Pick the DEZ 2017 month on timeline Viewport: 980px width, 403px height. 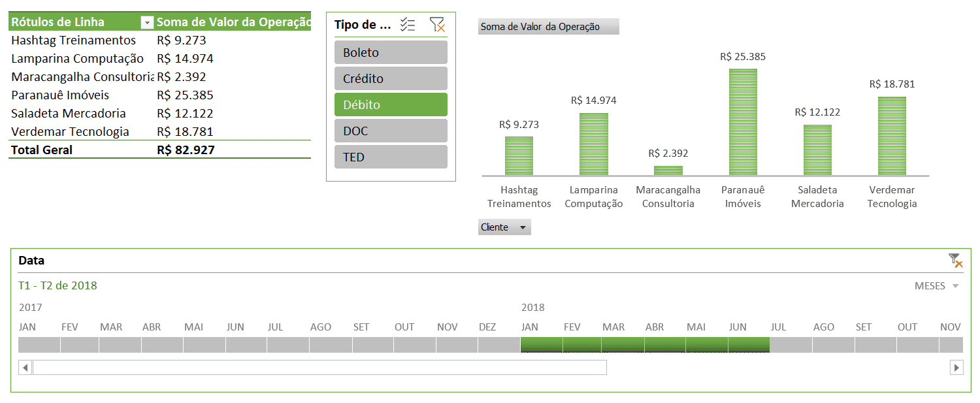click(499, 345)
